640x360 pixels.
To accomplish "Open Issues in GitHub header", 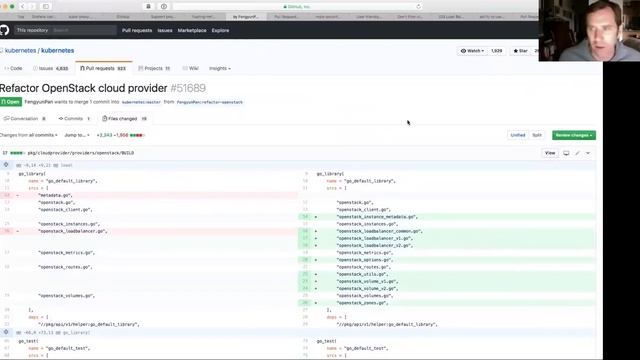I will (165, 30).
